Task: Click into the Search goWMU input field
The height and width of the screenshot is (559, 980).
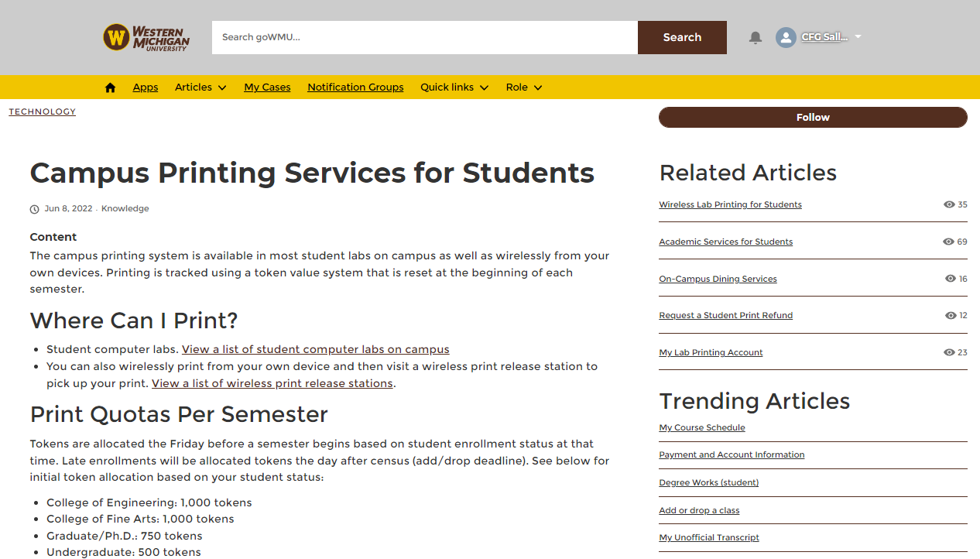Action: (x=424, y=37)
